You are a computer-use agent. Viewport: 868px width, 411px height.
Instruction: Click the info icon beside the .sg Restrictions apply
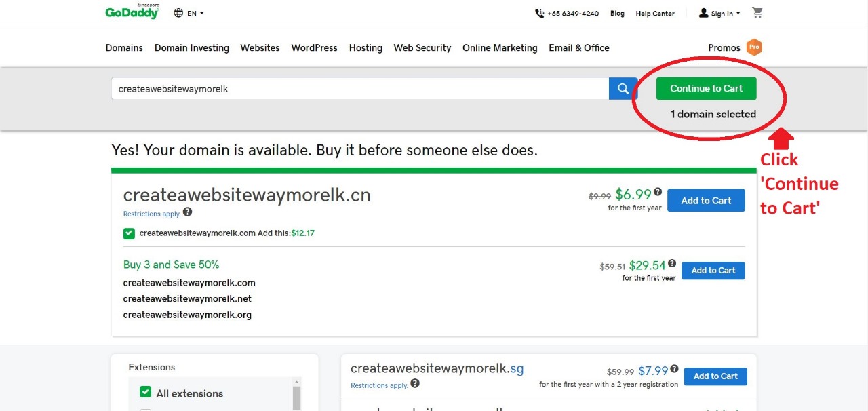pos(415,383)
